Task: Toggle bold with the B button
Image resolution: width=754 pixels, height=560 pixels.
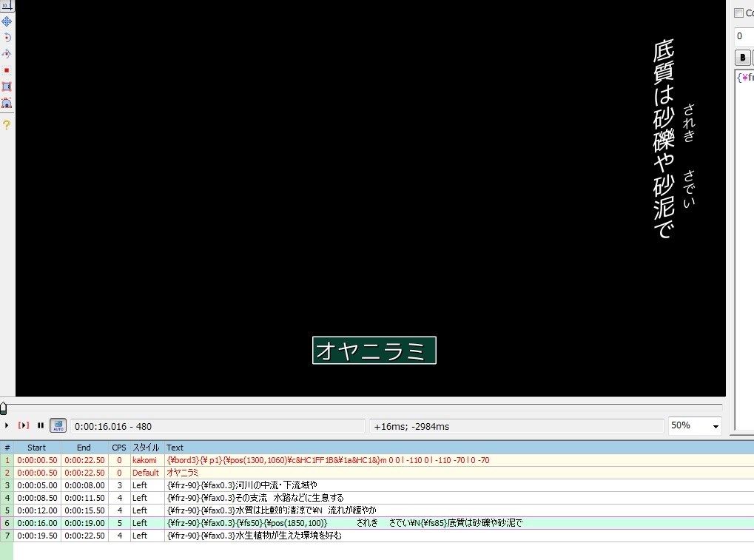Action: [x=742, y=58]
